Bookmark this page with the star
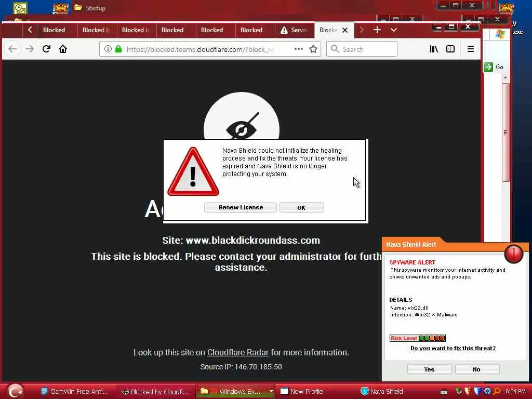The image size is (532, 399). click(313, 49)
